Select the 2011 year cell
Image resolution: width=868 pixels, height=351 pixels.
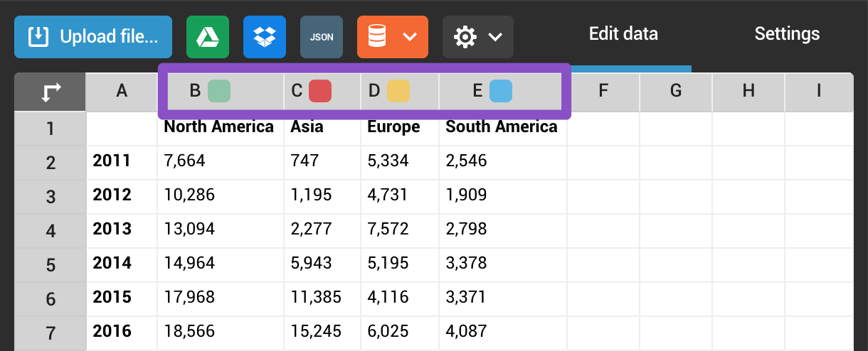tap(122, 163)
